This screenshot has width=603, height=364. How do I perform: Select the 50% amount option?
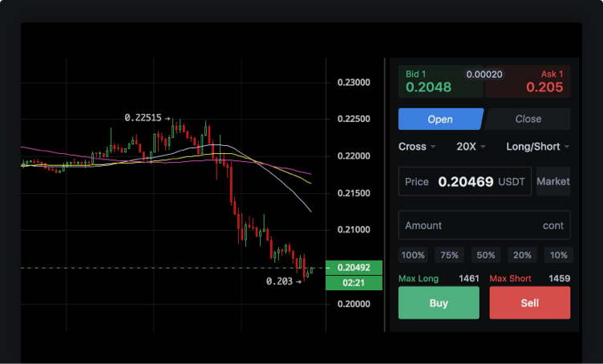pos(486,255)
